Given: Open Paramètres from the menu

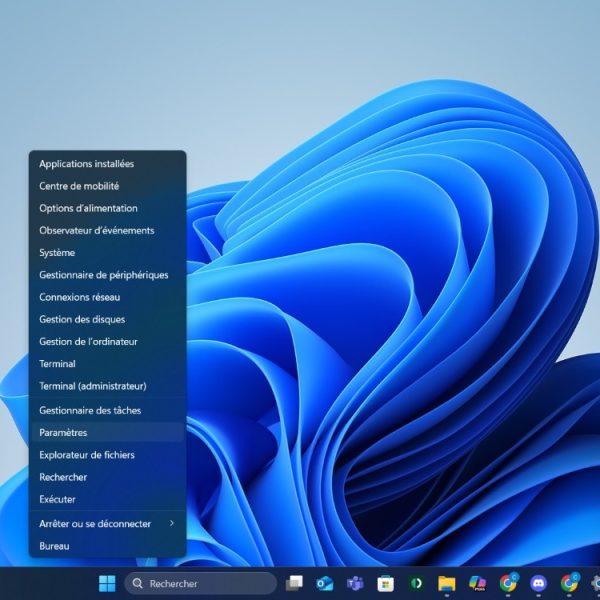Looking at the screenshot, I should [x=108, y=432].
